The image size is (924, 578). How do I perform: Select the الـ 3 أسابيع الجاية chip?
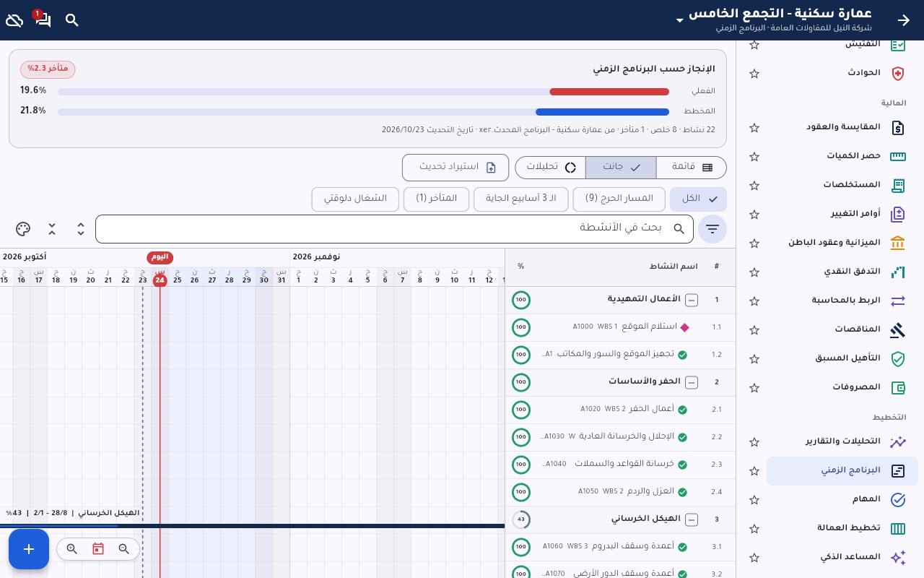click(521, 199)
